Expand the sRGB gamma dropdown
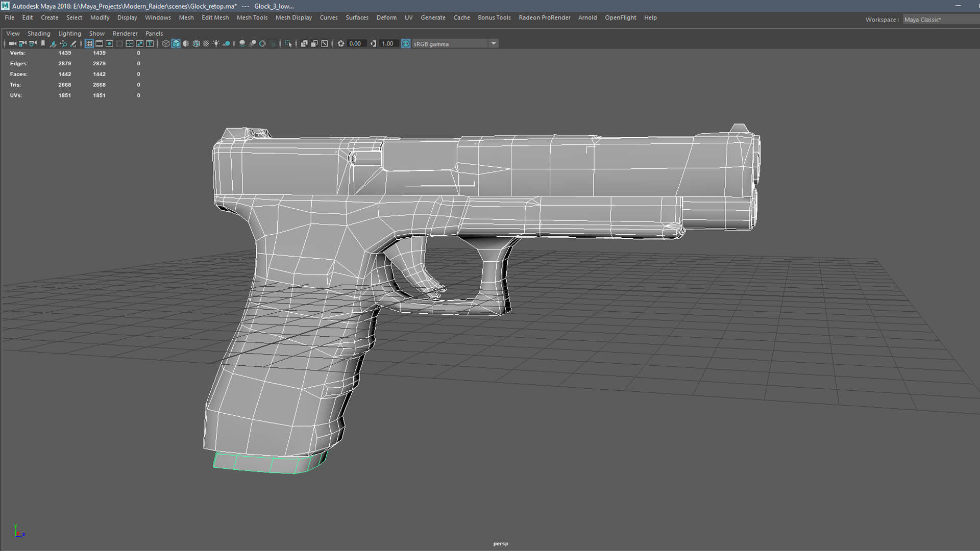The image size is (980, 551). click(x=494, y=44)
